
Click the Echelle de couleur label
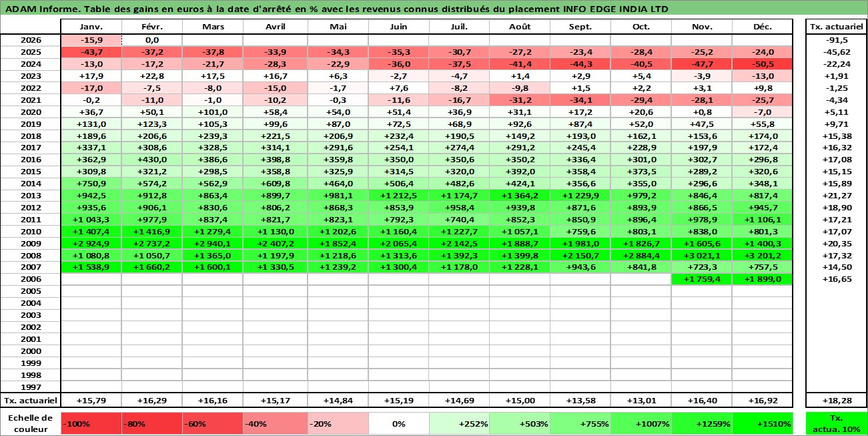(31, 423)
